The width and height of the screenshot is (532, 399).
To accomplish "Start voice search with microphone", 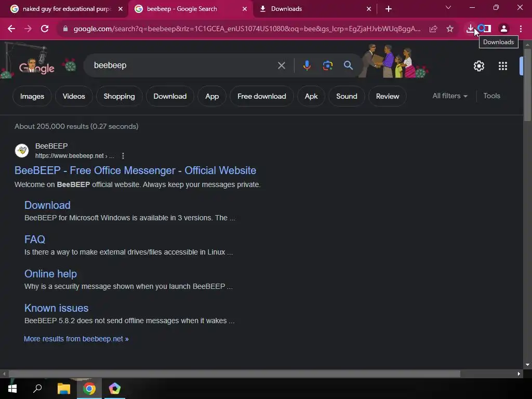I will click(307, 65).
